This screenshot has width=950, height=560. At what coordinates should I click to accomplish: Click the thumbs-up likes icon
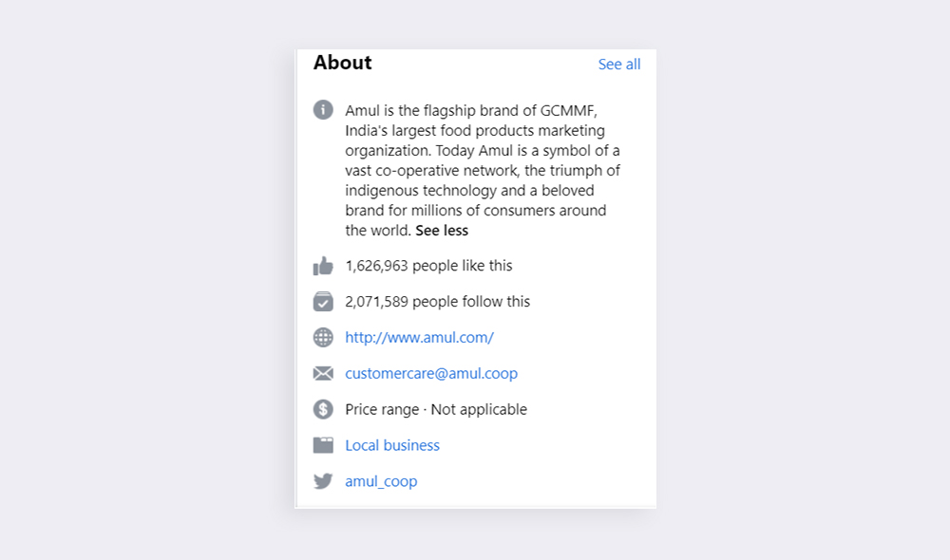(x=323, y=266)
